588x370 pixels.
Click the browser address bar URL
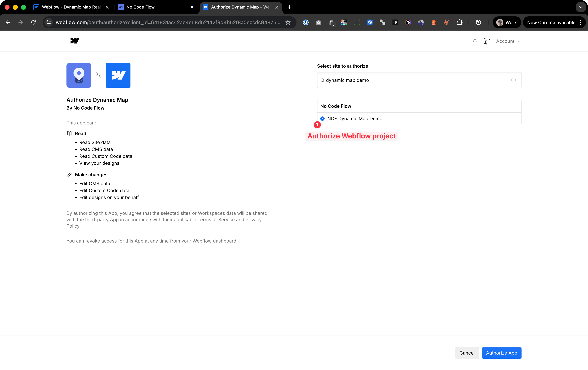coord(168,22)
